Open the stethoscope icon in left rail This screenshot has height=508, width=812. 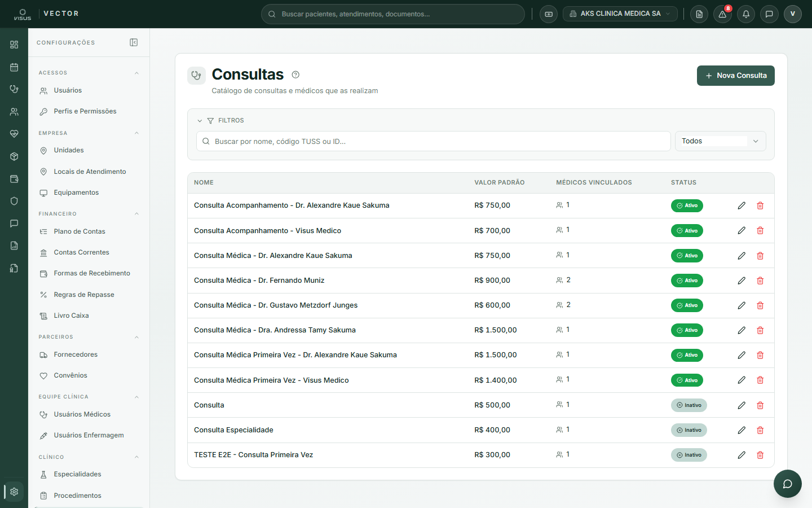pyautogui.click(x=14, y=89)
